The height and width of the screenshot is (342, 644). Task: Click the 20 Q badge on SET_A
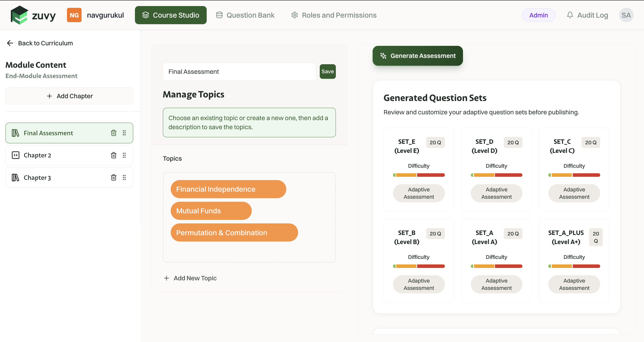513,233
